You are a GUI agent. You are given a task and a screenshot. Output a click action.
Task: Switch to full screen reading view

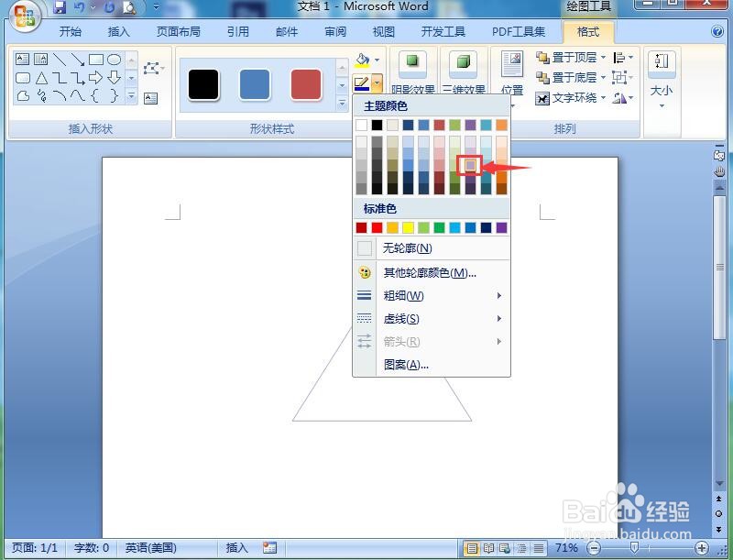click(488, 548)
